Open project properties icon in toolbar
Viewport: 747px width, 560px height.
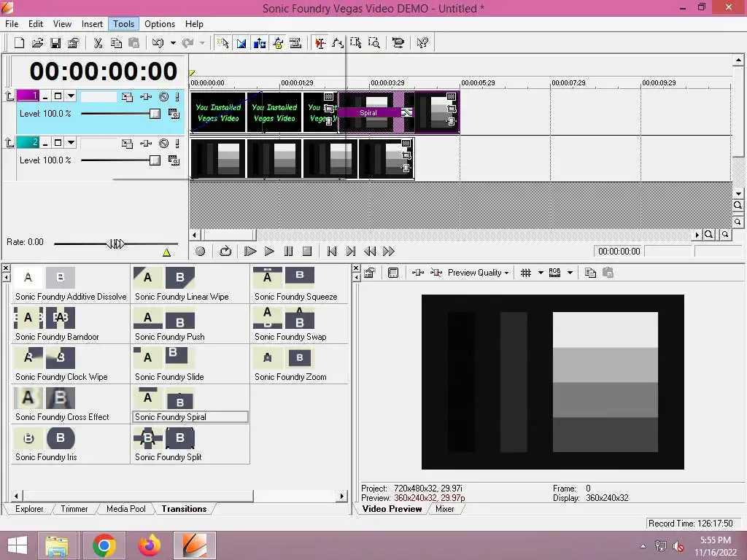pos(73,43)
